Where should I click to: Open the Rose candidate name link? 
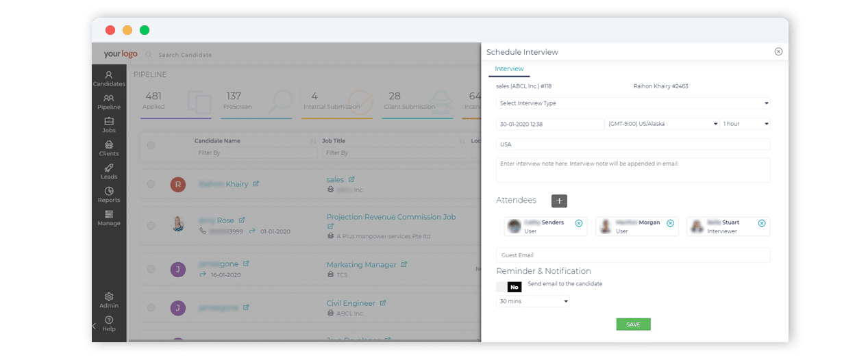[216, 220]
